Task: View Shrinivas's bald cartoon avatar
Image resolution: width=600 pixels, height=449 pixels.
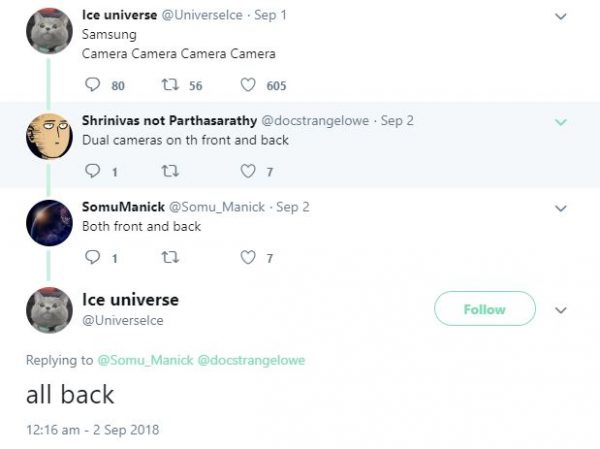Action: [x=49, y=136]
